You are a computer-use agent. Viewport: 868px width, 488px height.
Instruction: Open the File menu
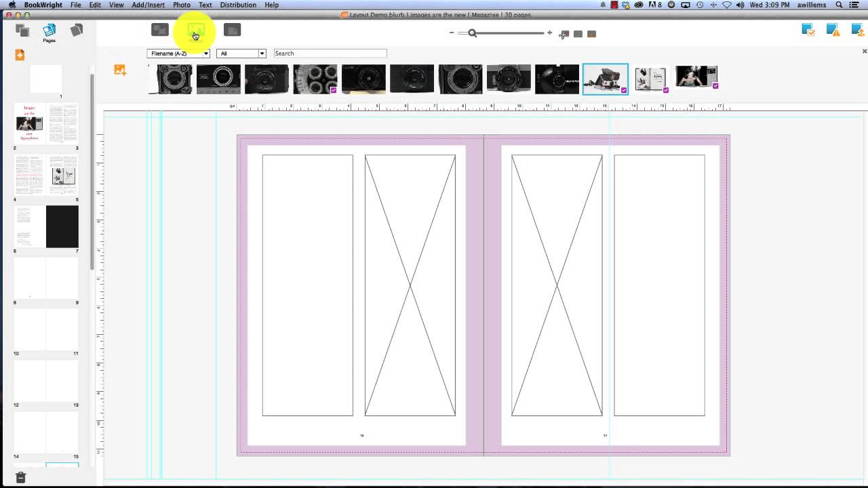(x=76, y=5)
